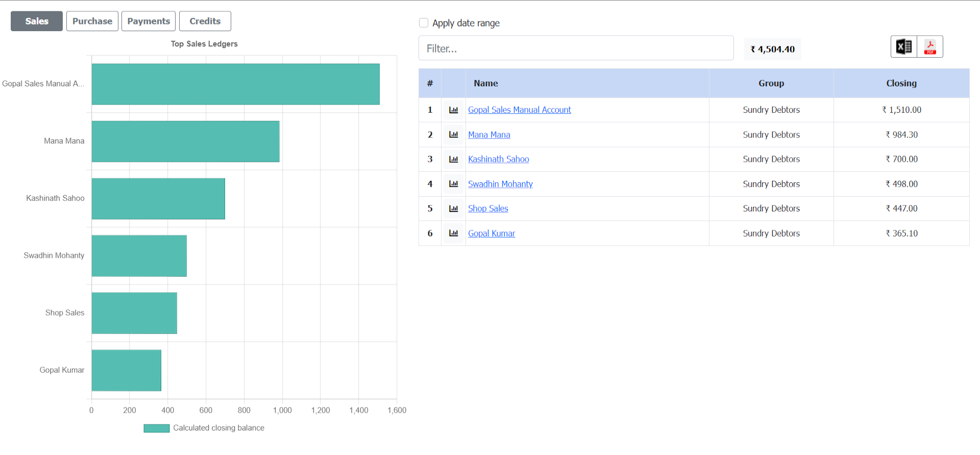Click into the Filter text field

(576, 49)
